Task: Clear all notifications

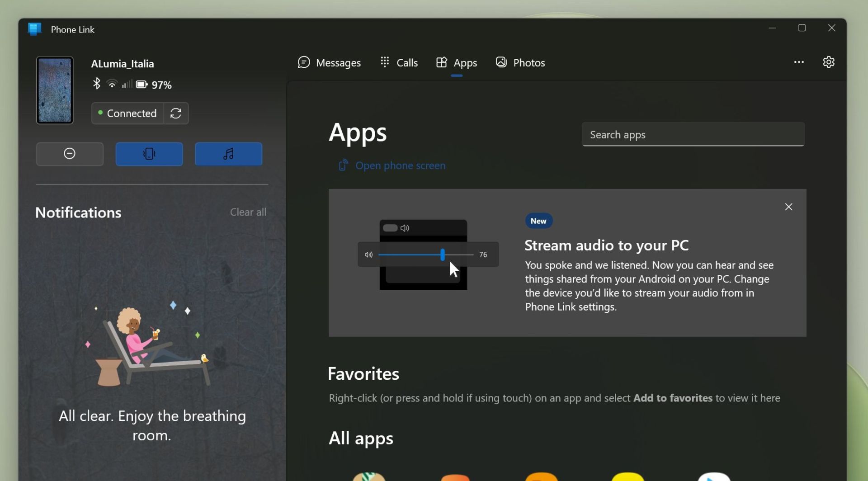Action: coord(248,212)
